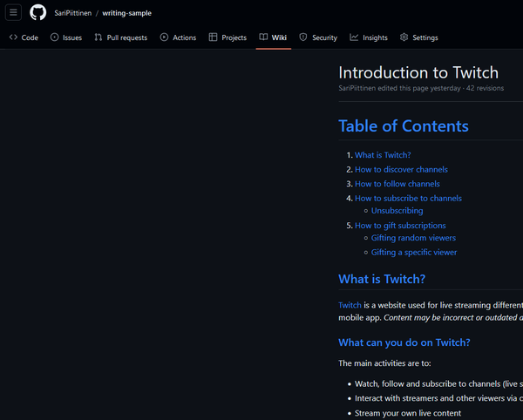Open 'Gifting random viewers' link

(x=413, y=238)
